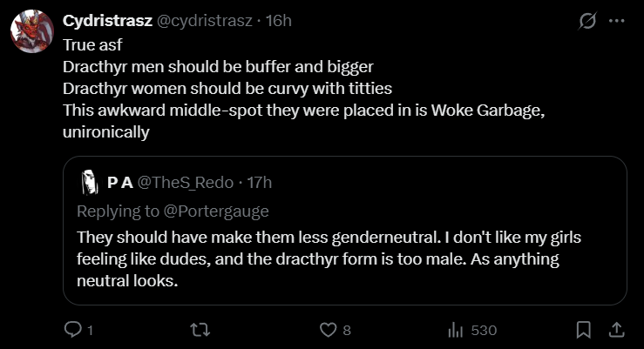Click the 17h timestamp in the quoted post

click(260, 183)
